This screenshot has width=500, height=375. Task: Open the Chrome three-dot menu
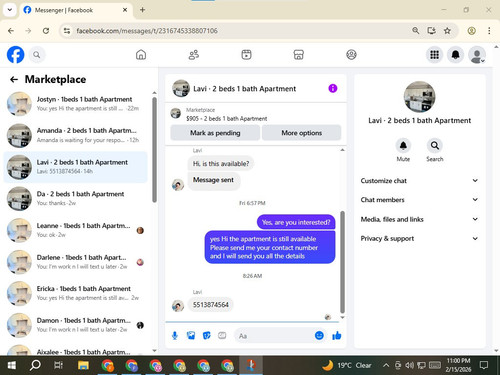coord(489,31)
